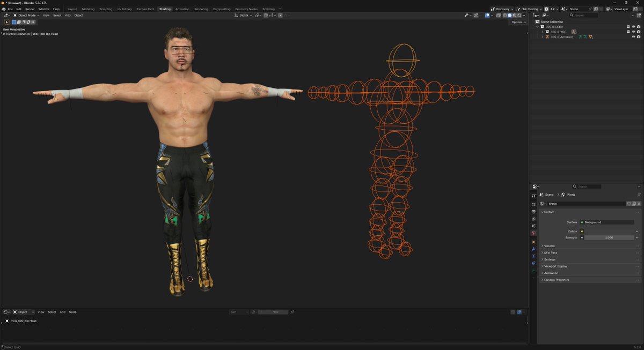Open the Node menu in shader editor
644x350 pixels.
click(x=72, y=312)
